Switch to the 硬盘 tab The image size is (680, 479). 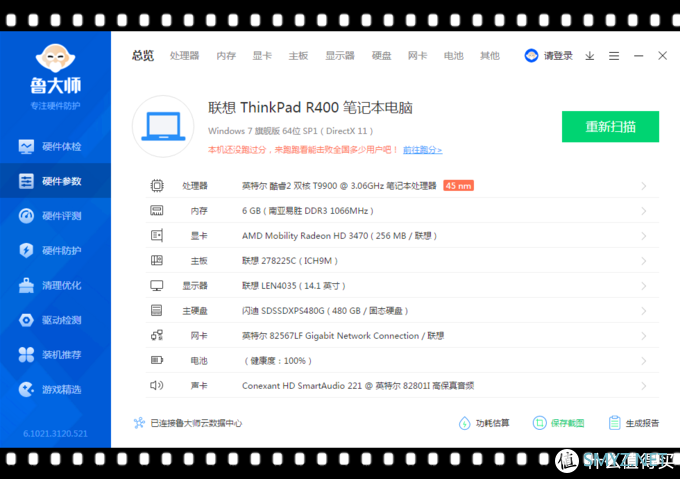[382, 55]
